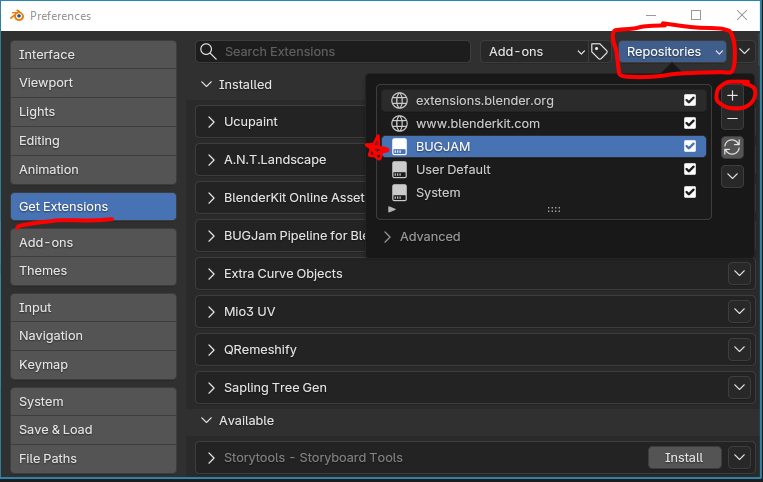Click the add repository plus icon
The width and height of the screenshot is (763, 482).
pyautogui.click(x=733, y=96)
